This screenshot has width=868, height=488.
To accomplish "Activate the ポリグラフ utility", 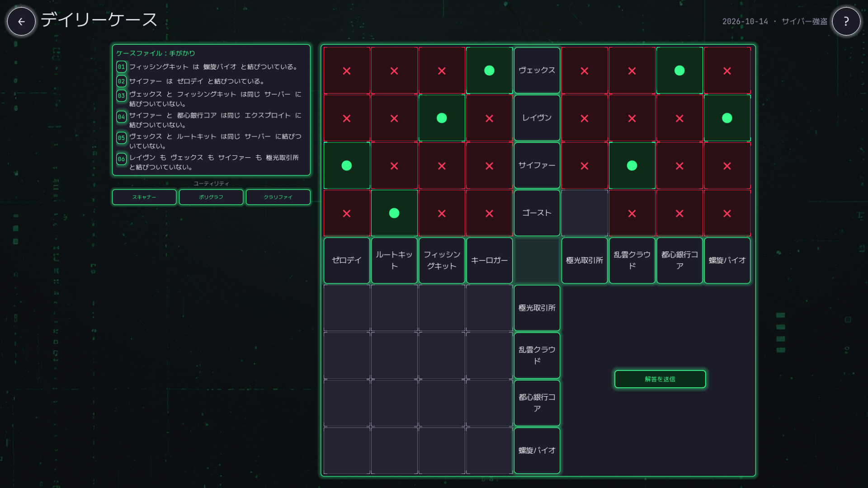I will [211, 197].
